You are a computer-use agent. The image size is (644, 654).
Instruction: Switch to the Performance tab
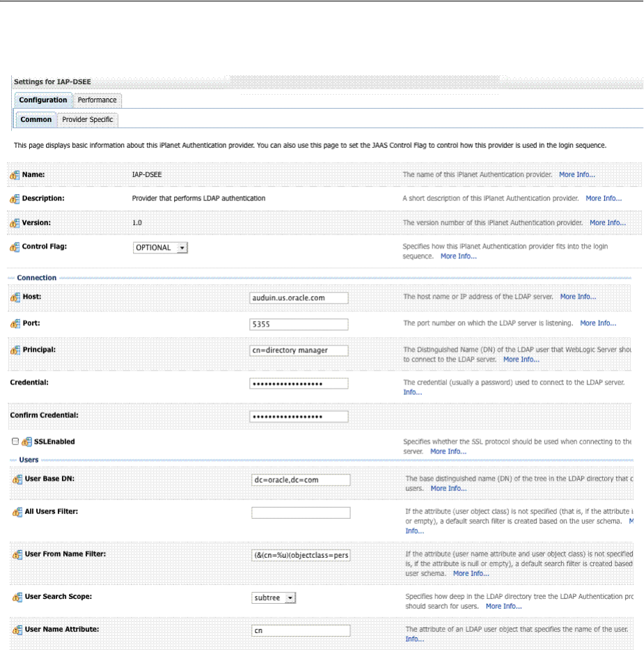[x=97, y=100]
